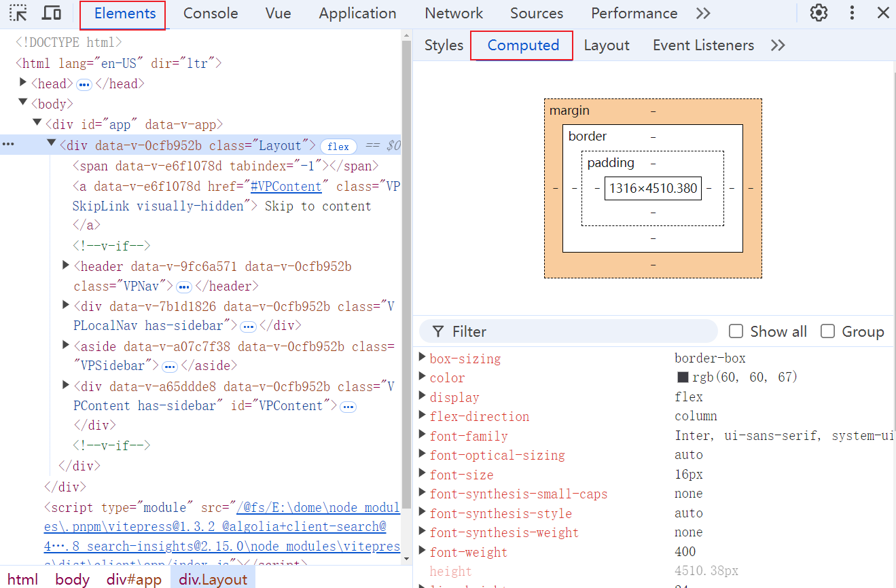
Task: Collapse the Layout div node
Action: tap(52, 143)
